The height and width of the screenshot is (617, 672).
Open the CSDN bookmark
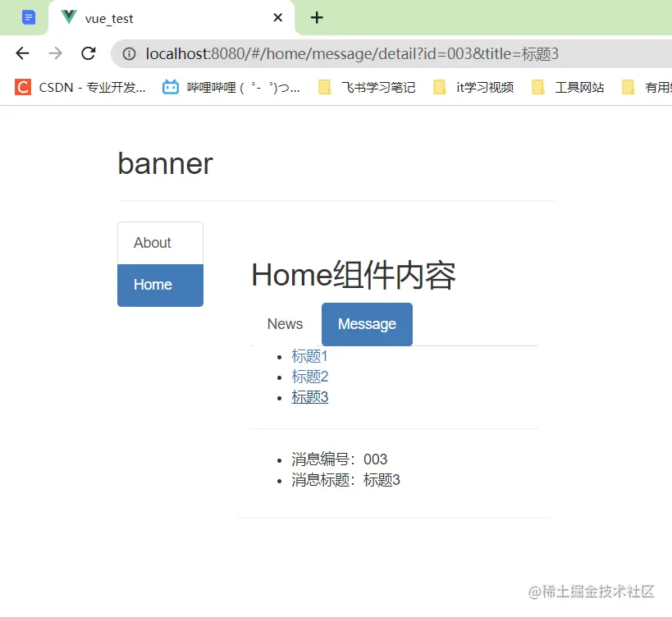tap(80, 88)
